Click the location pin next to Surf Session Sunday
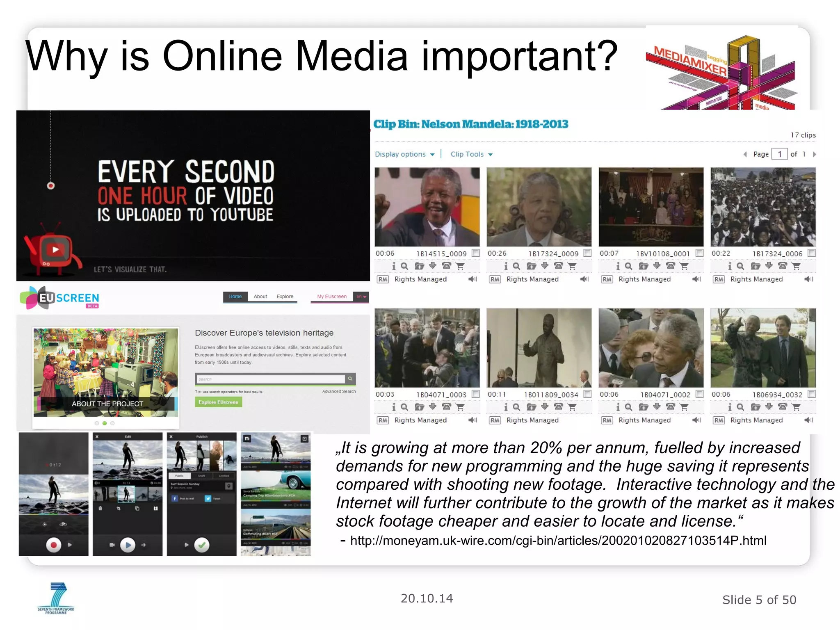The height and width of the screenshot is (630, 840). 229,486
